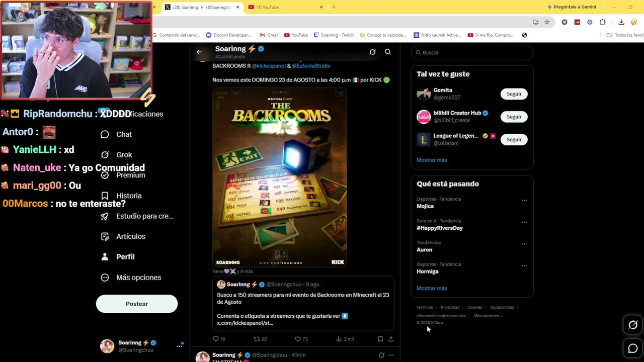Like the Backrooms post
644x362 pixels.
click(x=301, y=339)
